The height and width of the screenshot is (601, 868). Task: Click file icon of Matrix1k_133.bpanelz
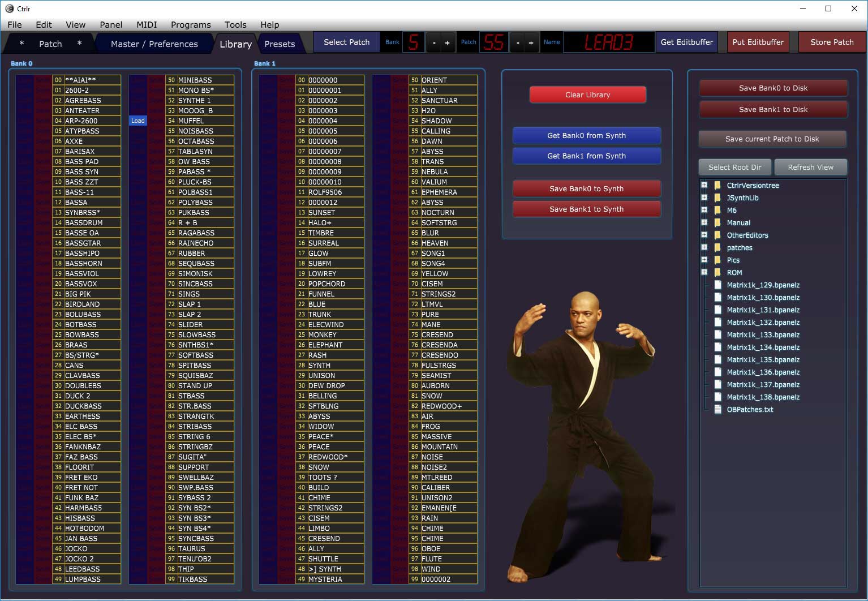(x=717, y=335)
